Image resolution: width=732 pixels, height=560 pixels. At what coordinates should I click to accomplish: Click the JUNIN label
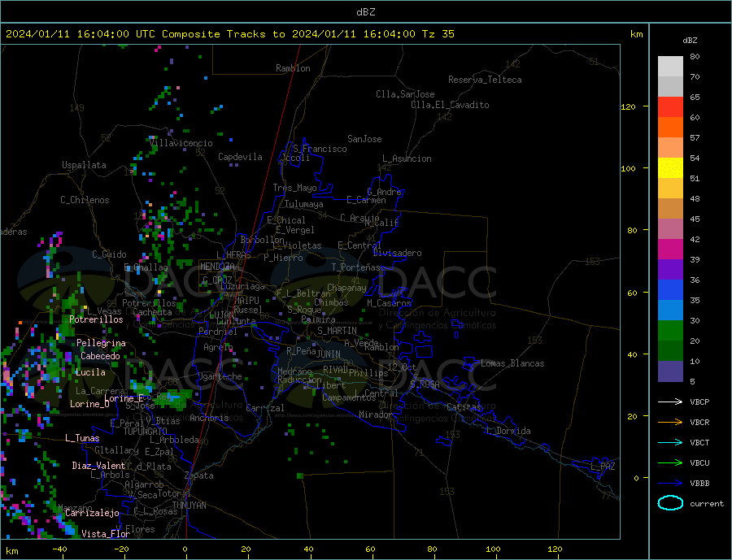329,354
